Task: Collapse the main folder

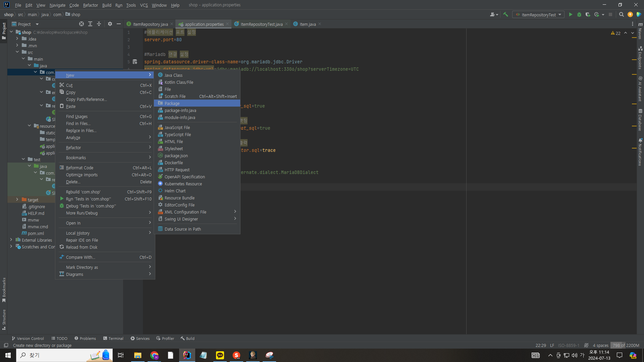Action: 23,59
